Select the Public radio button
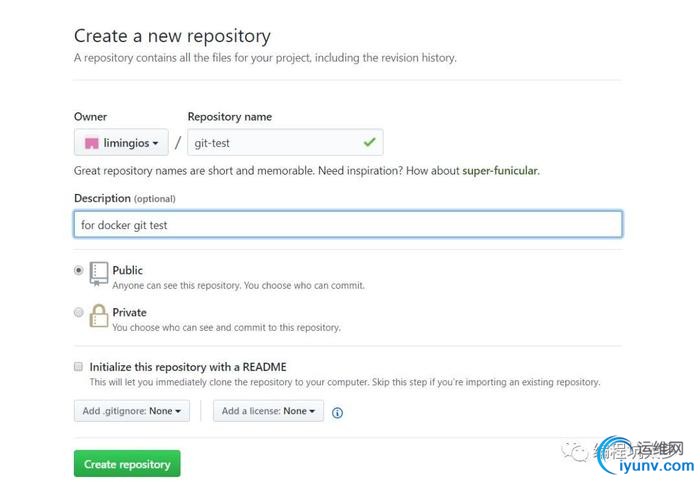 [x=79, y=270]
